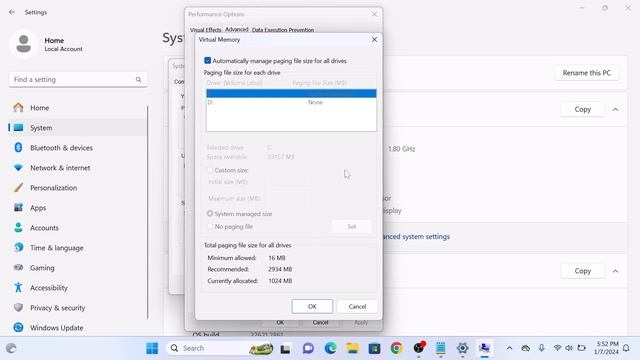Open Home in Settings sidebar
Viewport: 640px width, 360px height.
coord(78,108)
